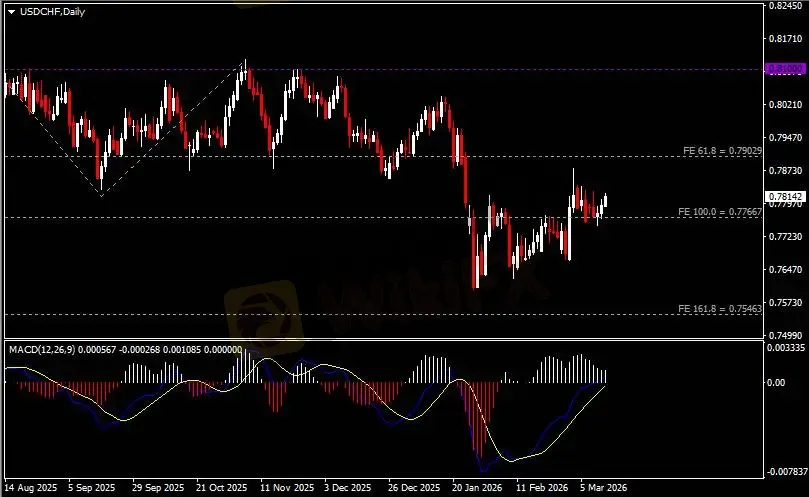Viewport: 809px width, 497px height.
Task: Click the 0.74990 price scale value
Action: 786,335
